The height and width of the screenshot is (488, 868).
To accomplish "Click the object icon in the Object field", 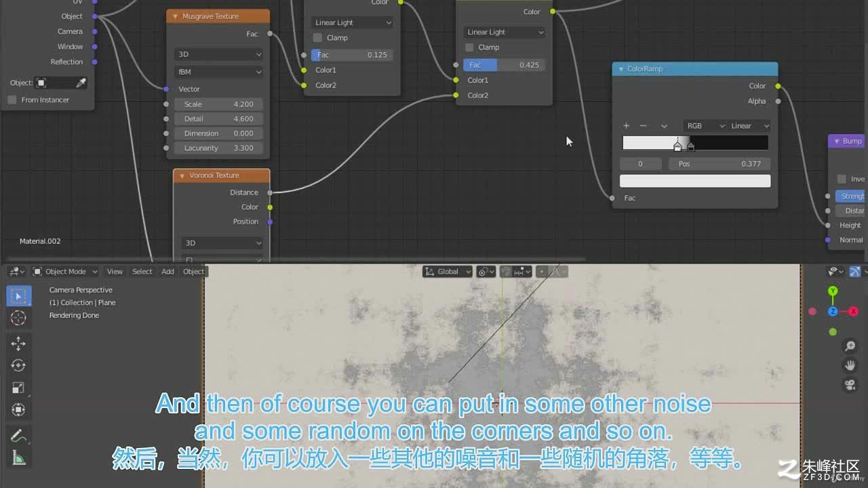I will [41, 83].
